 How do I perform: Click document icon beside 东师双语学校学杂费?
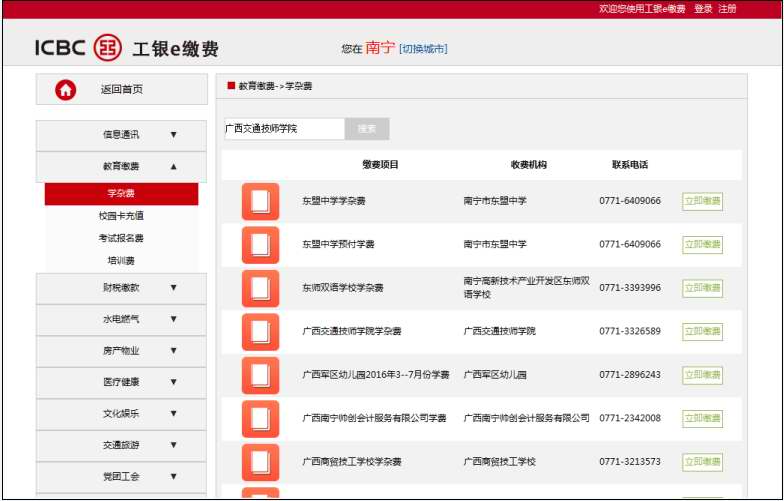(x=260, y=288)
